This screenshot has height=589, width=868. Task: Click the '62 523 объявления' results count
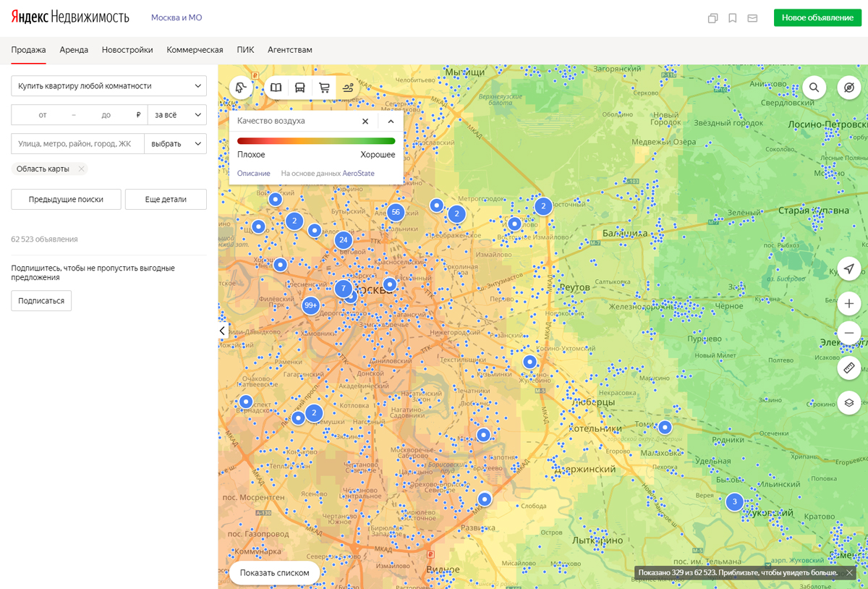(44, 239)
